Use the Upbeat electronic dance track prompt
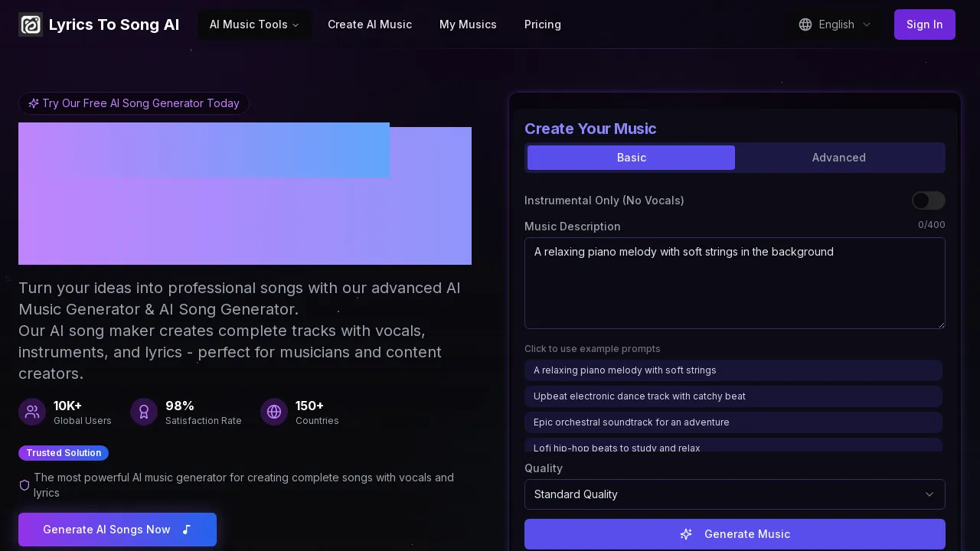This screenshot has height=551, width=980. click(733, 396)
